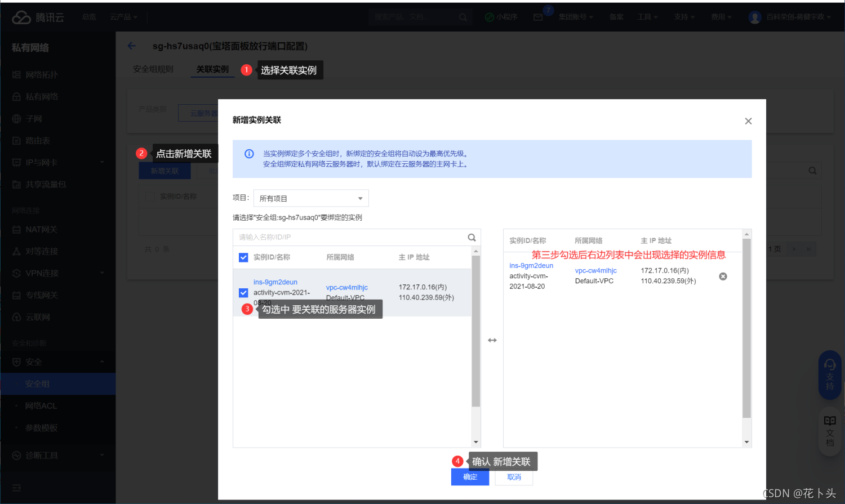Open the 云产品 dropdown in the header
Viewport: 845px width, 504px height.
[123, 17]
